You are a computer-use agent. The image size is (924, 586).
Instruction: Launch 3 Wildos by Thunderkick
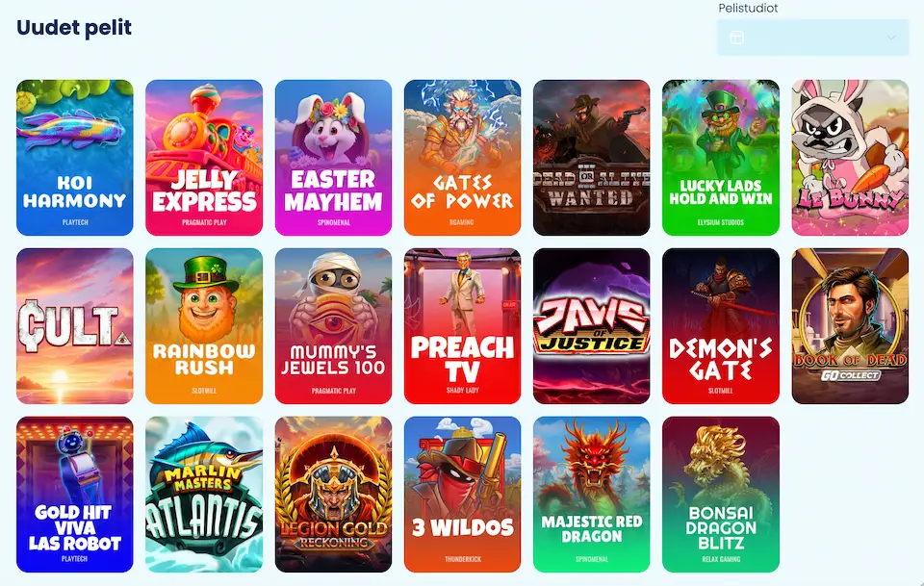463,495
